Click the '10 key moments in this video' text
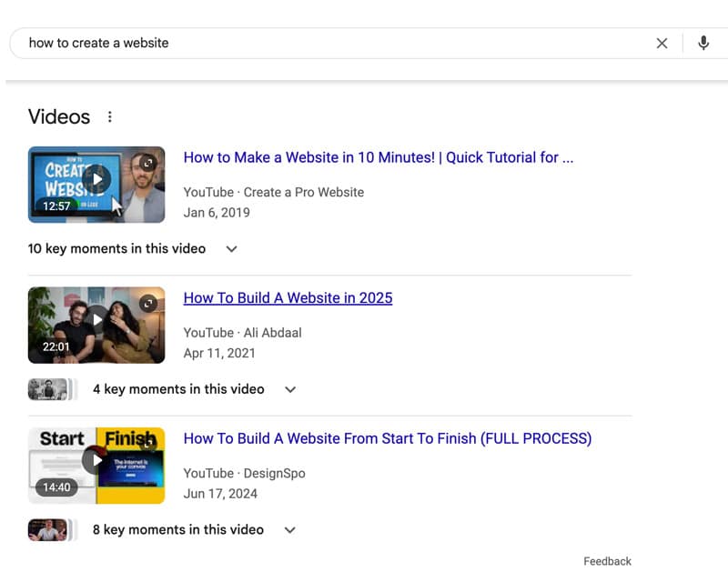 [x=116, y=249]
